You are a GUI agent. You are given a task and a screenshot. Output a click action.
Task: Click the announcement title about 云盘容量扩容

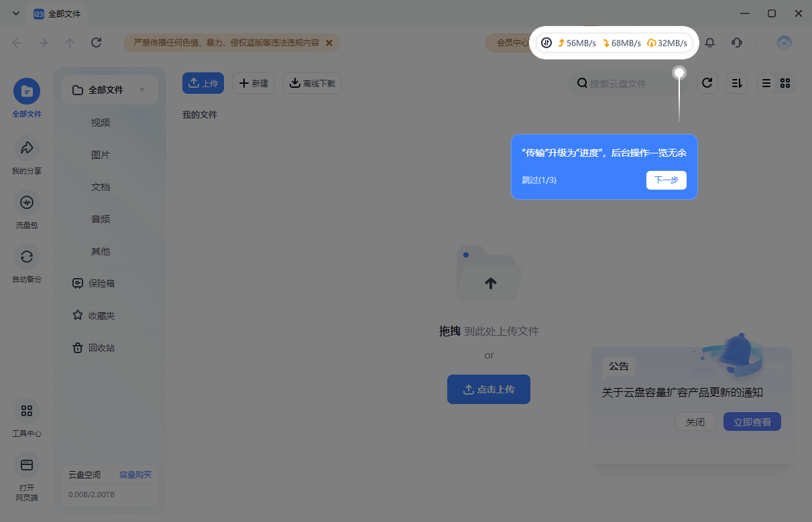[x=683, y=393]
